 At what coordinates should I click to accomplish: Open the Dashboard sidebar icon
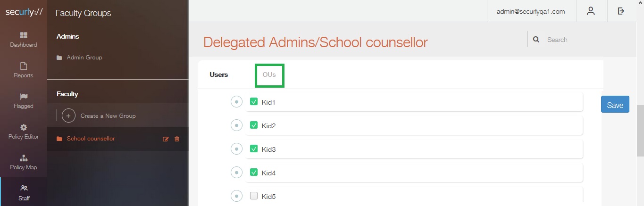pos(24,35)
